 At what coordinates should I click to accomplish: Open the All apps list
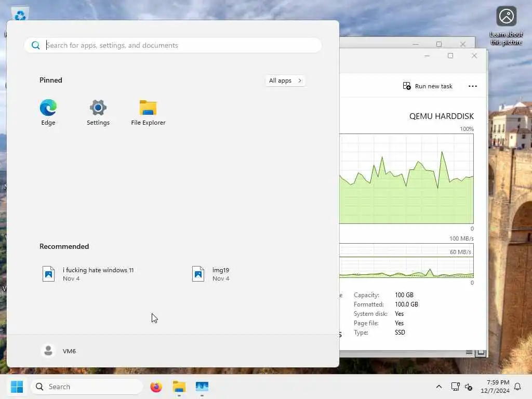[x=285, y=81]
